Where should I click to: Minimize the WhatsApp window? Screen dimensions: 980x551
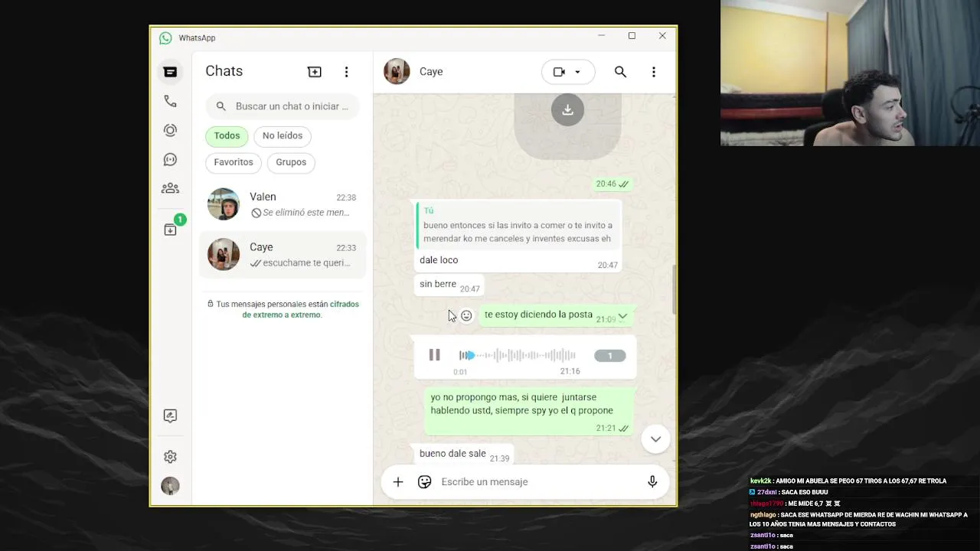tap(601, 36)
